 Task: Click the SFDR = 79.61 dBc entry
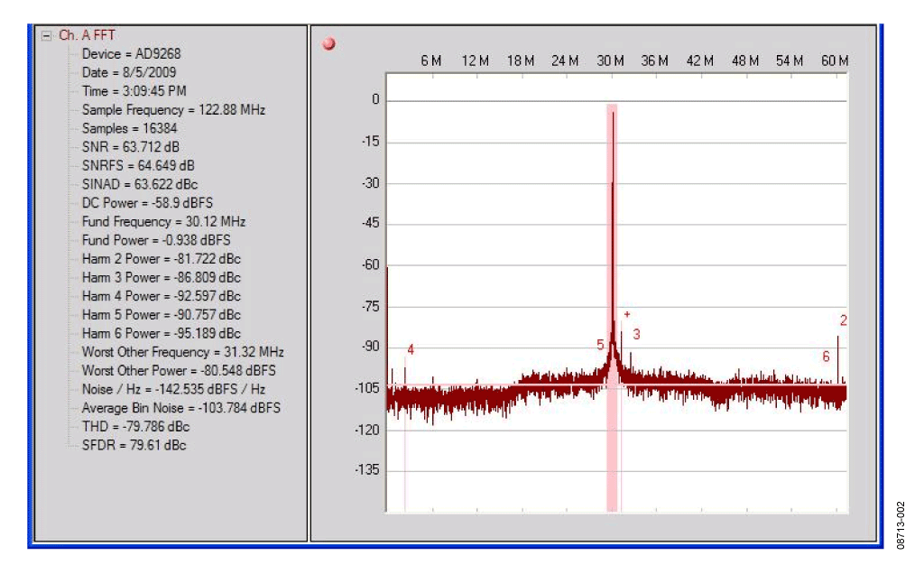pyautogui.click(x=134, y=445)
